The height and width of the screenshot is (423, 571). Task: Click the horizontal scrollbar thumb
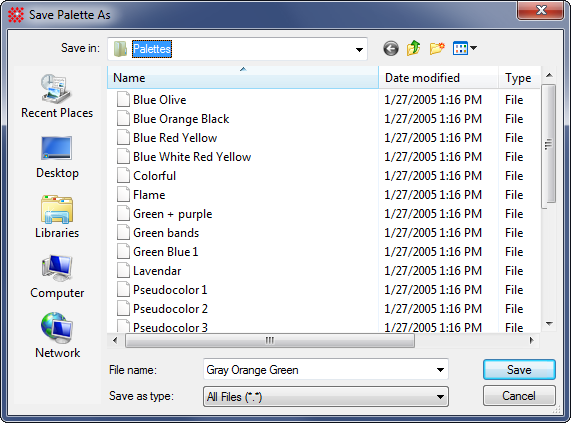(x=270, y=341)
